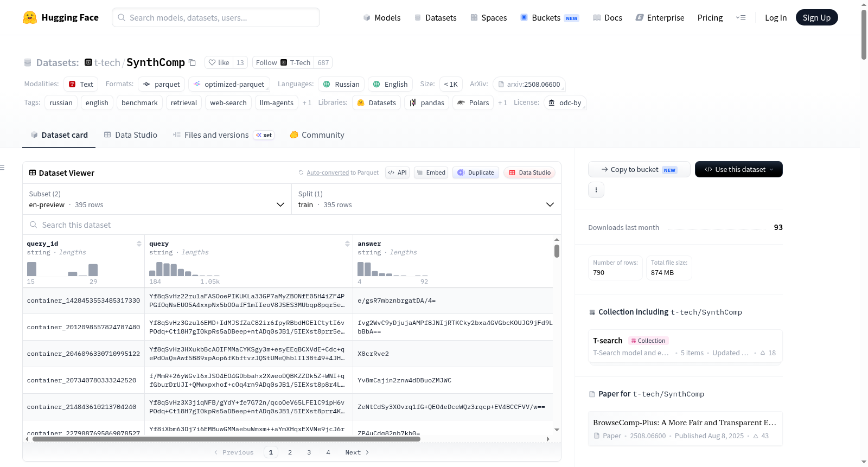
Task: Open the more navigation menu icon
Action: [x=741, y=17]
